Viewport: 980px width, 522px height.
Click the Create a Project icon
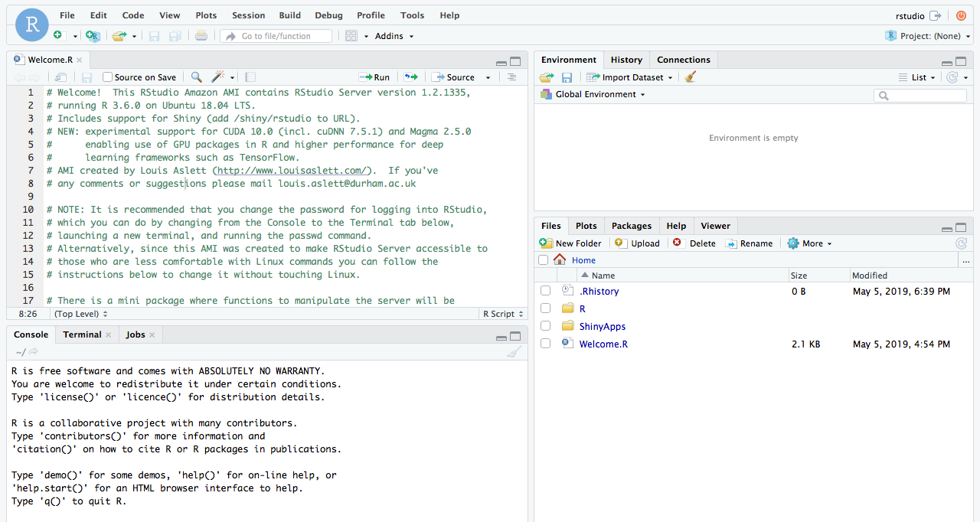point(93,36)
